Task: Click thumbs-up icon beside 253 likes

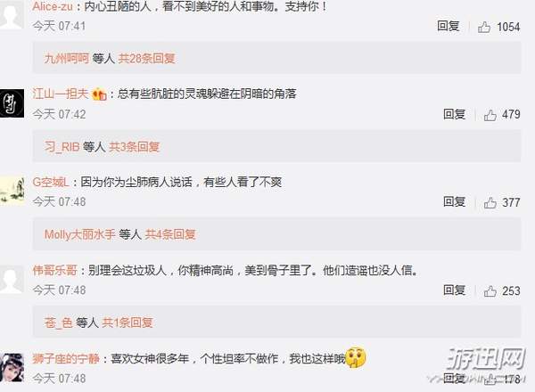Action: tap(490, 291)
